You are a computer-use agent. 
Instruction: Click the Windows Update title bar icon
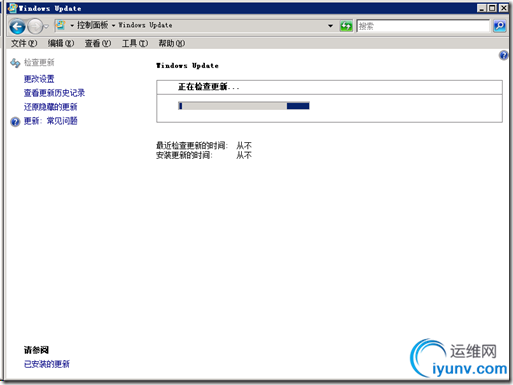(12, 8)
